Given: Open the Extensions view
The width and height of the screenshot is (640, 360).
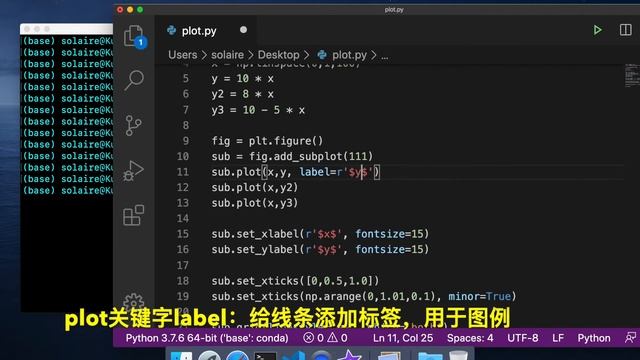Looking at the screenshot, I should coord(133,215).
